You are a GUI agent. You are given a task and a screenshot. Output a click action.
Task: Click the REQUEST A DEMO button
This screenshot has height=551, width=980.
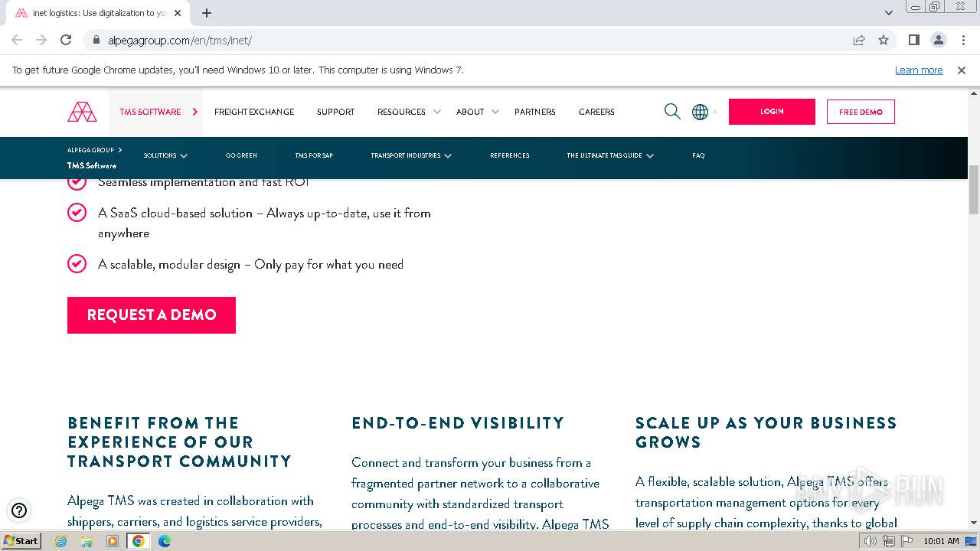(152, 315)
